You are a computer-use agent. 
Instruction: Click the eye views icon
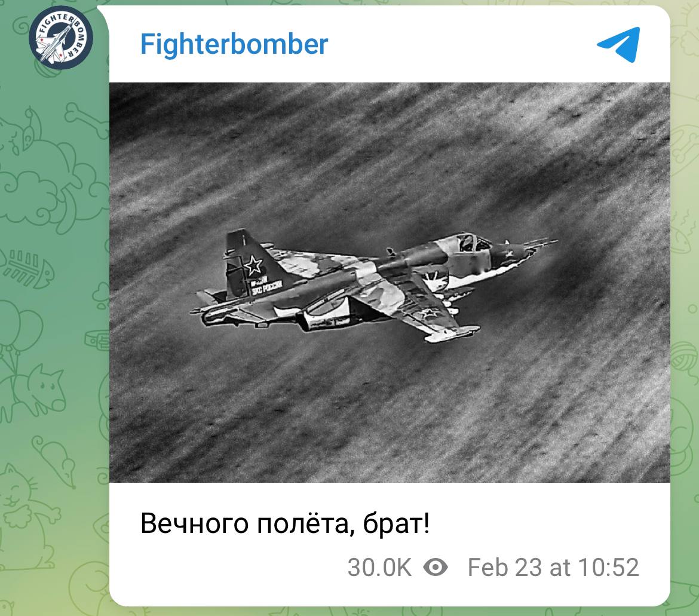436,567
